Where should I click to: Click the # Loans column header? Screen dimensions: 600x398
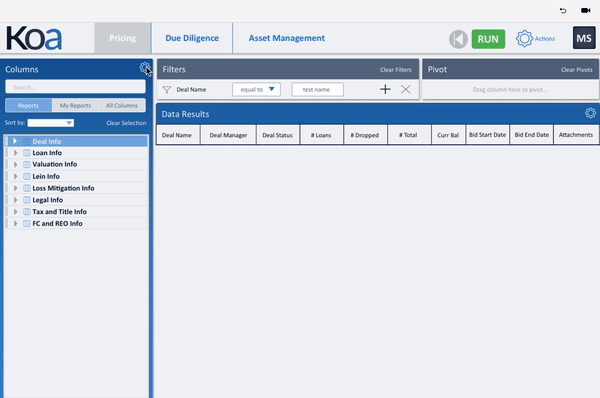(321, 135)
